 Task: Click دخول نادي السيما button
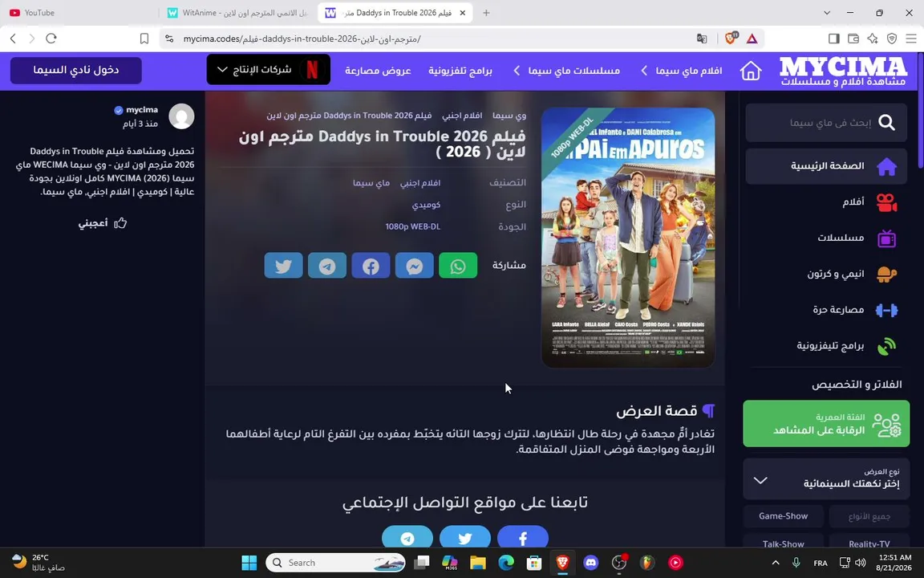[x=76, y=70]
